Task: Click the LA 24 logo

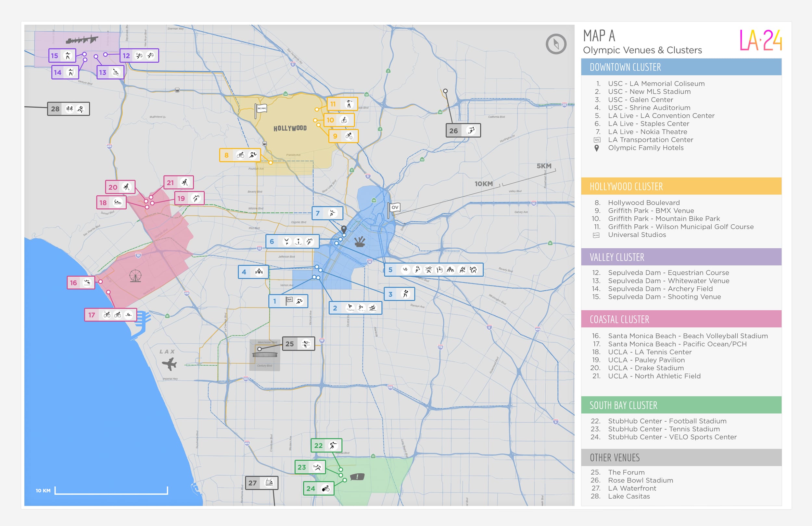Action: 760,40
